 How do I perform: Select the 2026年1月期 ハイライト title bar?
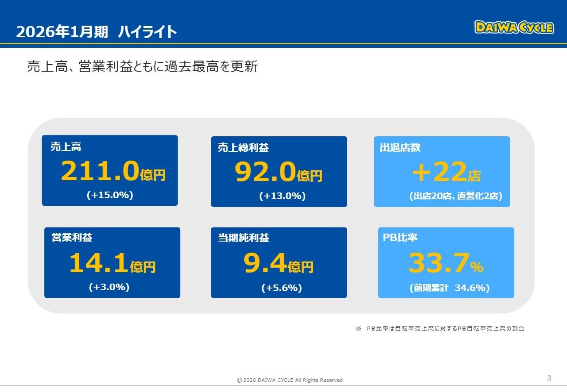pos(96,31)
